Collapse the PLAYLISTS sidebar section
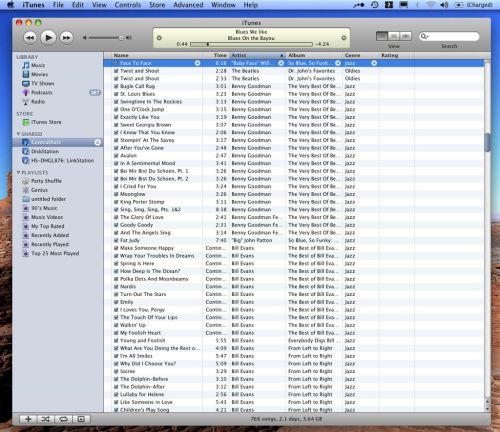The height and width of the screenshot is (432, 500). tap(18, 173)
